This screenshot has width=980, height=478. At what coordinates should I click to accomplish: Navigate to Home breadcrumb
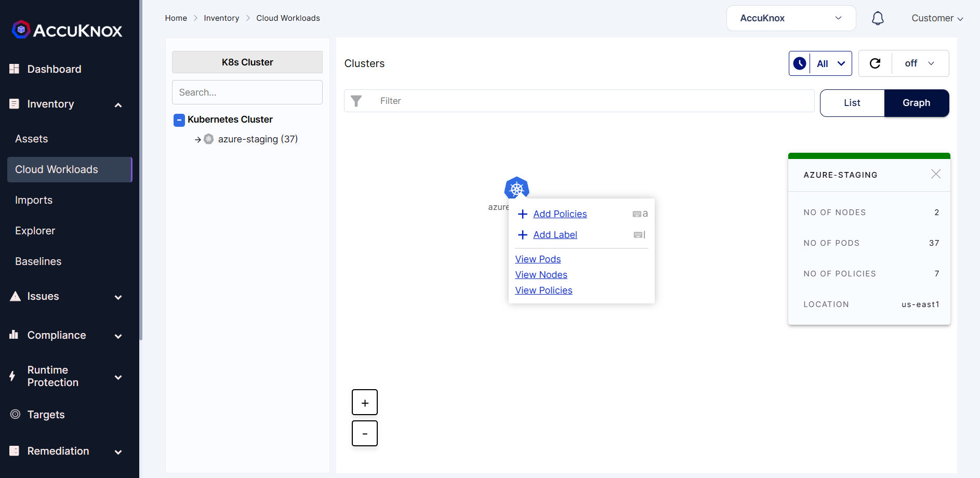coord(176,18)
